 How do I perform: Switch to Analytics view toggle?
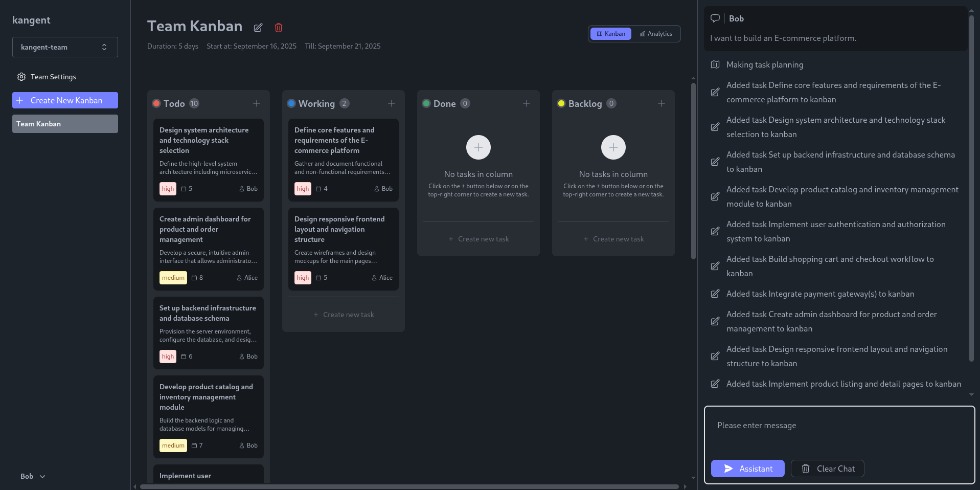[x=656, y=34]
